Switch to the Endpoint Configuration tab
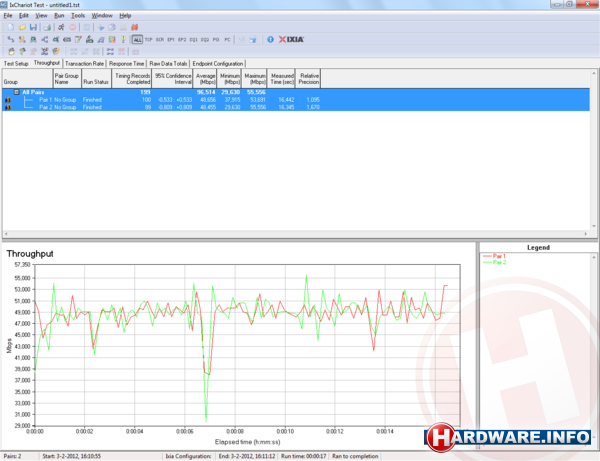600x461 pixels. coord(220,62)
